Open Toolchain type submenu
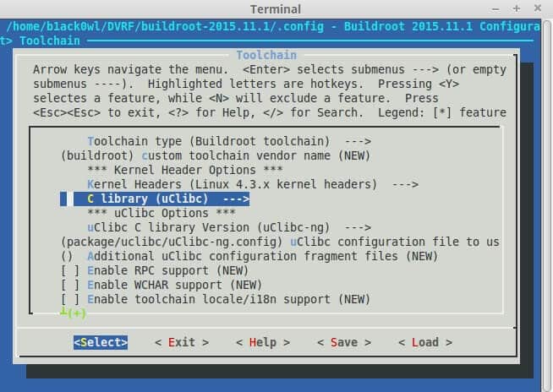Image resolution: width=553 pixels, height=392 pixels. [x=229, y=141]
